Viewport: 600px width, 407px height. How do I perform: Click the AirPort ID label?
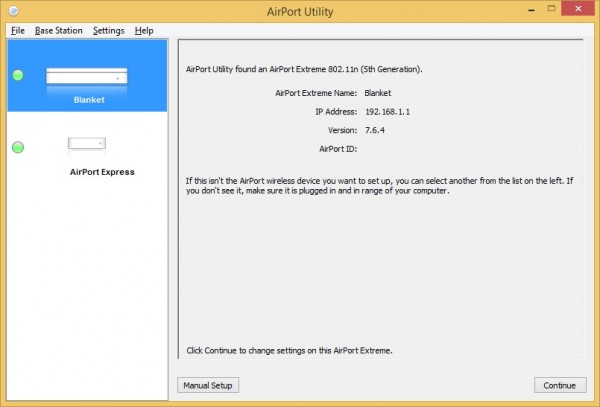click(x=338, y=149)
